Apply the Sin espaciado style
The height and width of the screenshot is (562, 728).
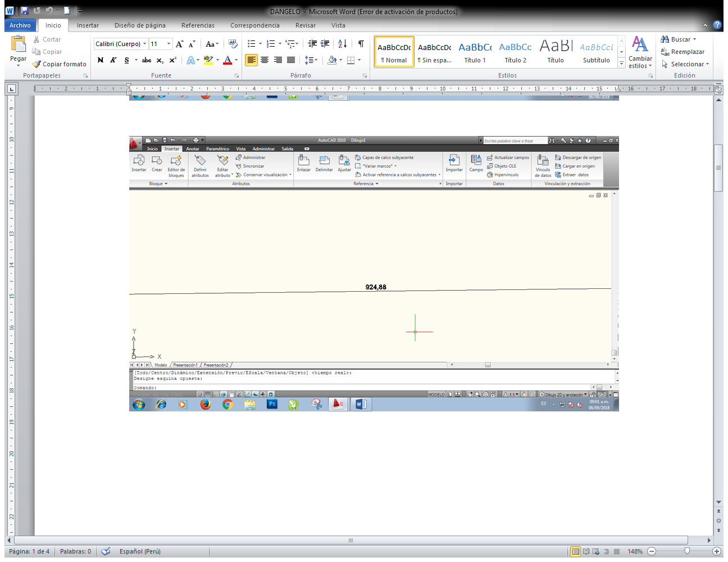(x=434, y=52)
